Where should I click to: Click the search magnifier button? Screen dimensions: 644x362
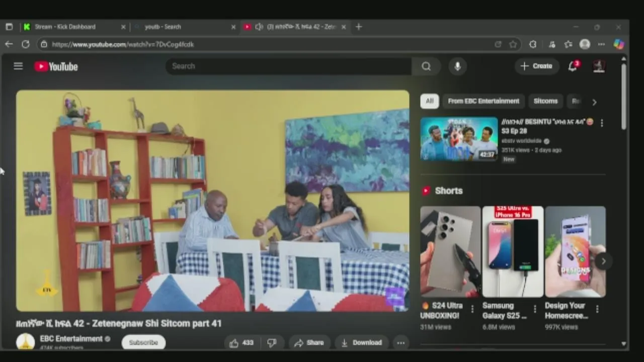(x=426, y=66)
